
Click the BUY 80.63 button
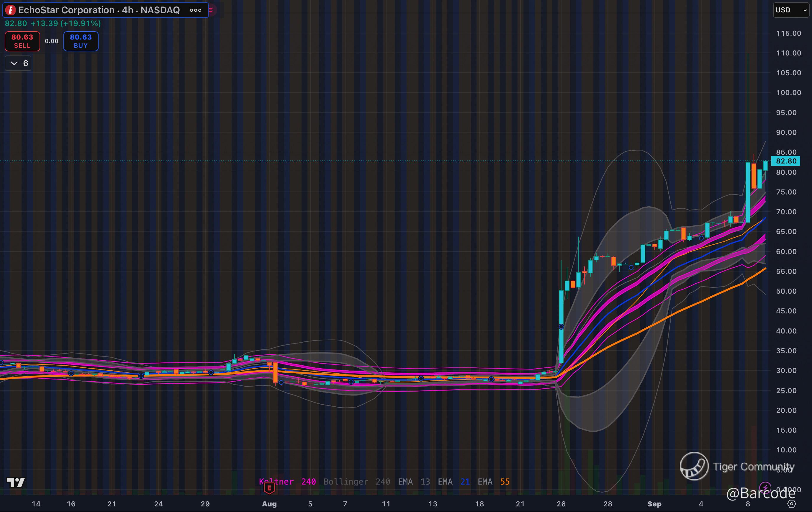click(81, 41)
